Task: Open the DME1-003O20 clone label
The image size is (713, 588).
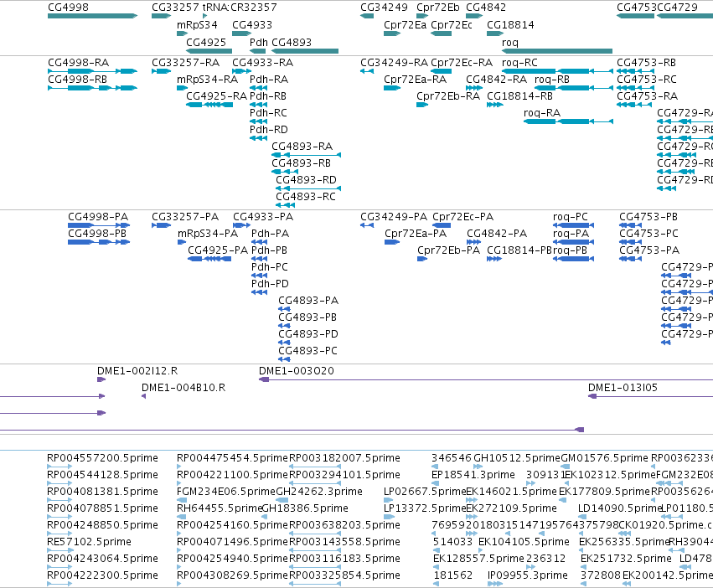Action: coord(297,370)
